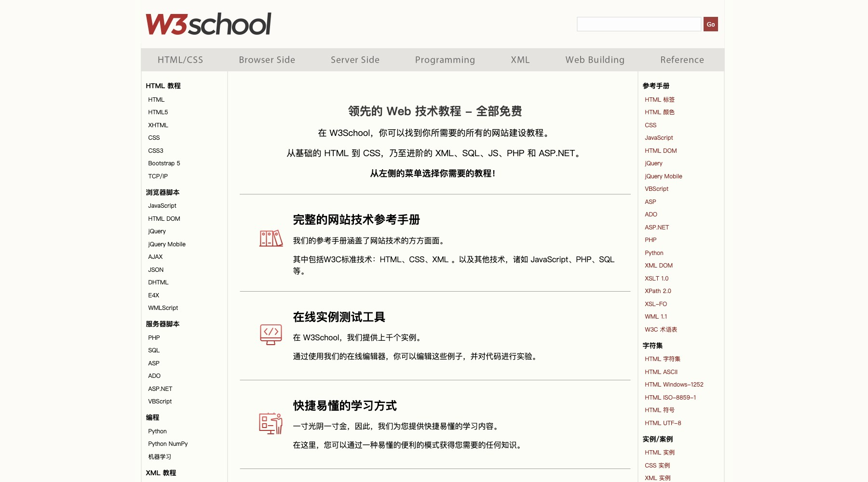
Task: Open the Programming menu
Action: click(445, 59)
